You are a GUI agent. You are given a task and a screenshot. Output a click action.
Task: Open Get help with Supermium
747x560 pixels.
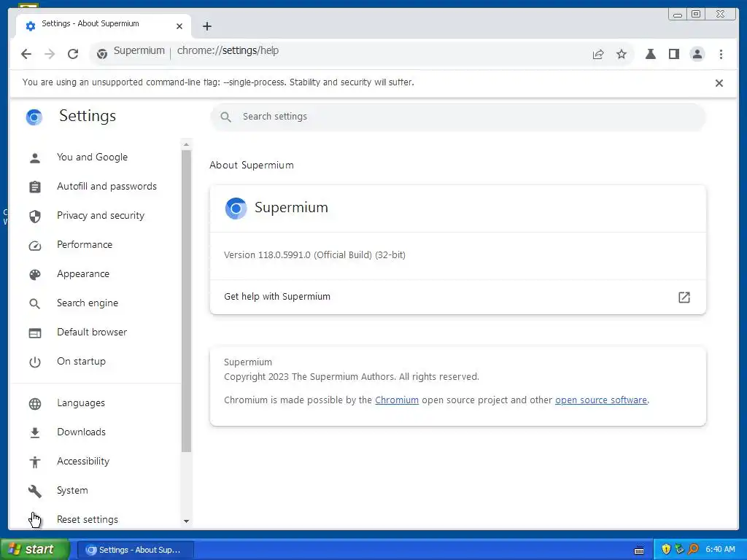coord(458,297)
